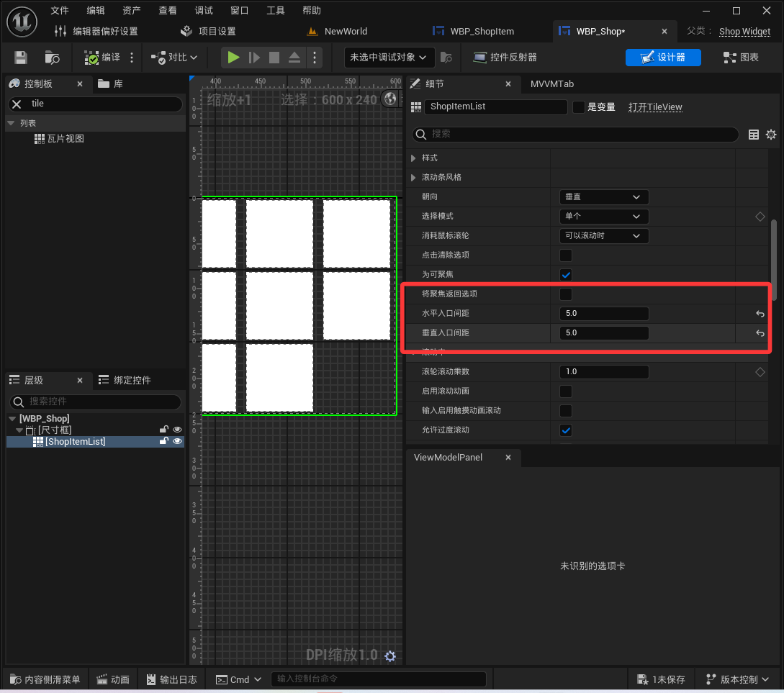Open the 资产 menu
Image resolution: width=784 pixels, height=693 pixels.
click(x=132, y=11)
